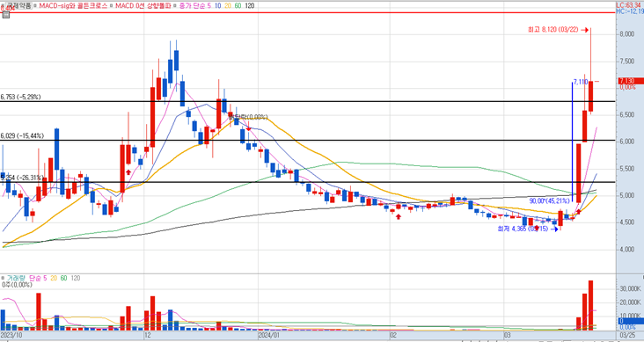Screen dimensions: 644x342
Task: Click the small grid icon under stock name
Action: (5, 15)
